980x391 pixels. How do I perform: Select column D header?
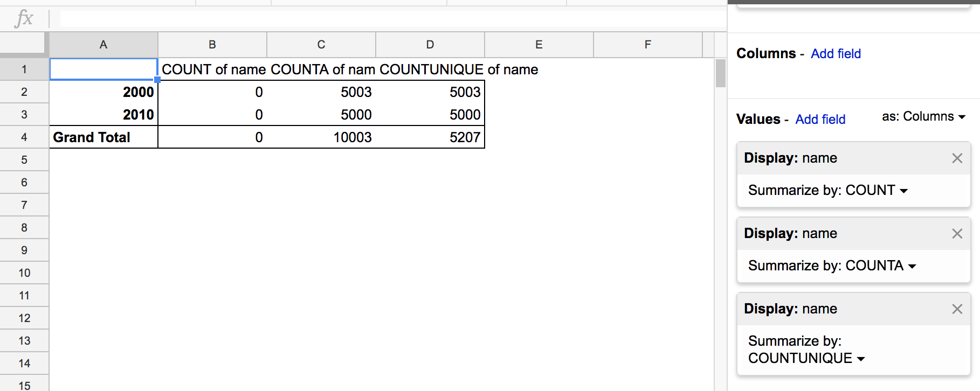430,45
